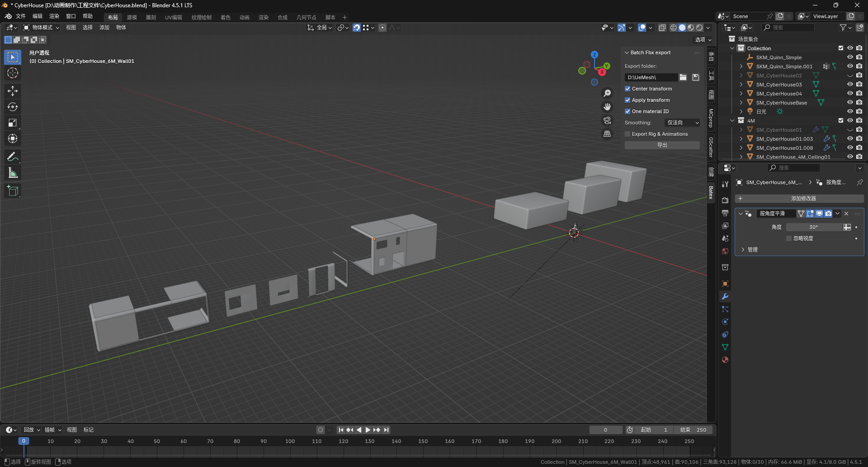Exclude the 4M collection via checkbox

click(841, 120)
